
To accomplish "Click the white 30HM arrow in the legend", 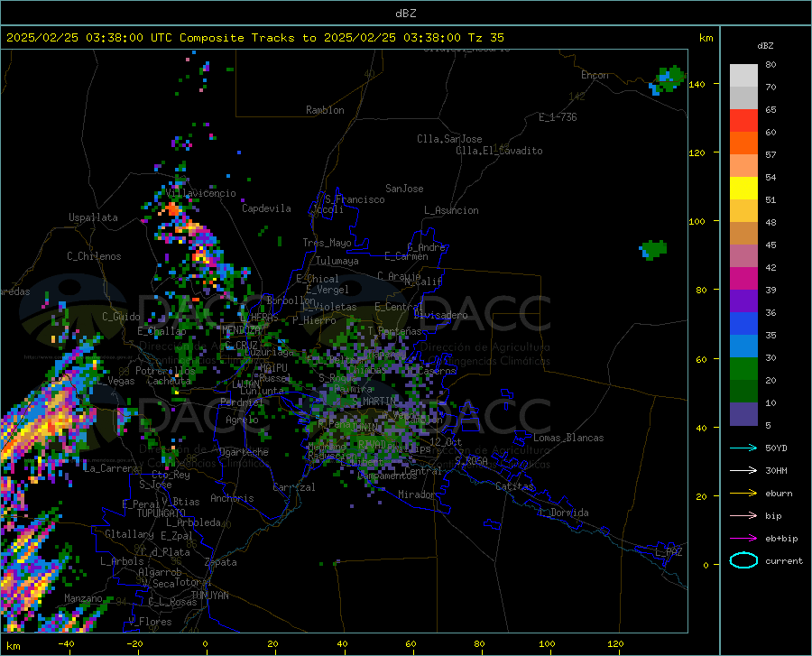I will (x=743, y=471).
